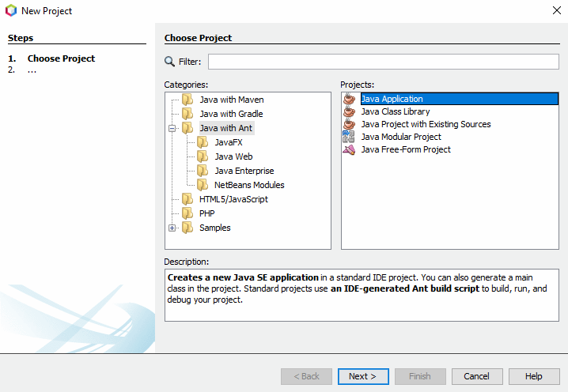Focus the Filter text field
Viewport: 568px width, 392px height.
click(x=384, y=62)
